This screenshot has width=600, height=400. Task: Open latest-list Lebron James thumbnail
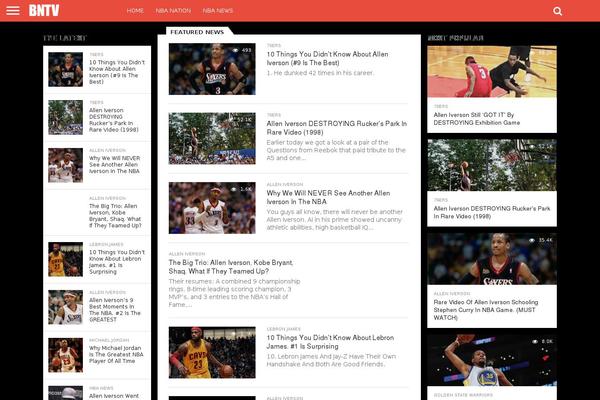pyautogui.click(x=65, y=259)
